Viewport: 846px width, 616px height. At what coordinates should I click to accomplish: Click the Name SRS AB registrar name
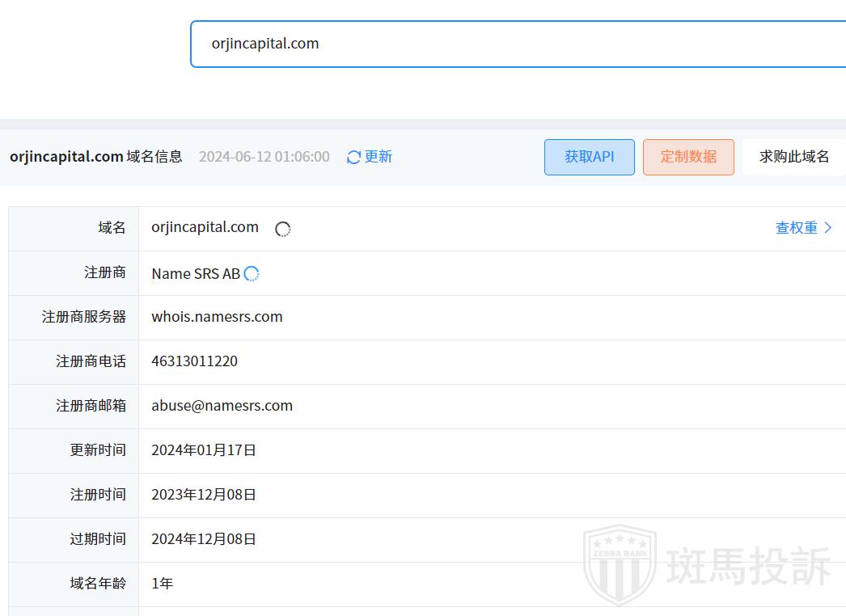[x=196, y=274]
